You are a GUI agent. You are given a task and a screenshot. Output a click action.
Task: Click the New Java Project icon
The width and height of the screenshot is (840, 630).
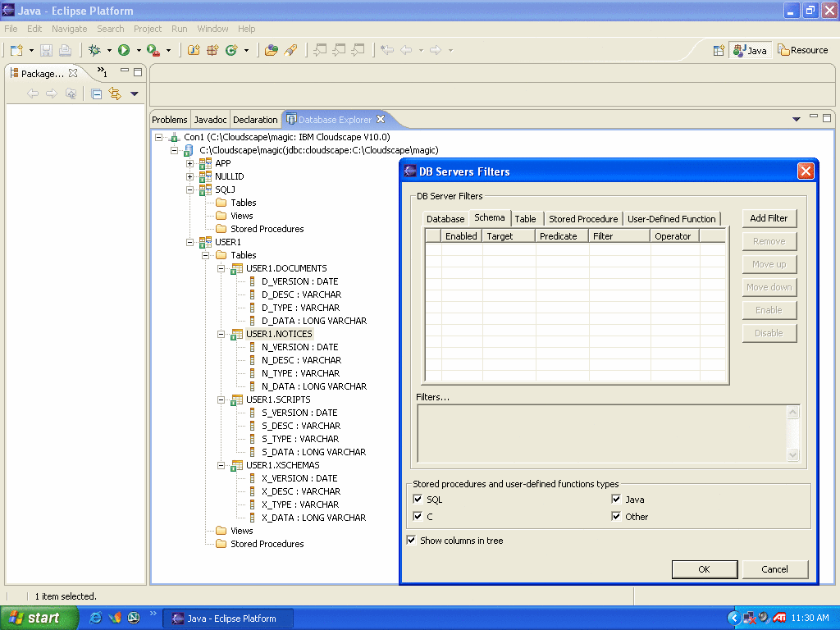(x=194, y=50)
